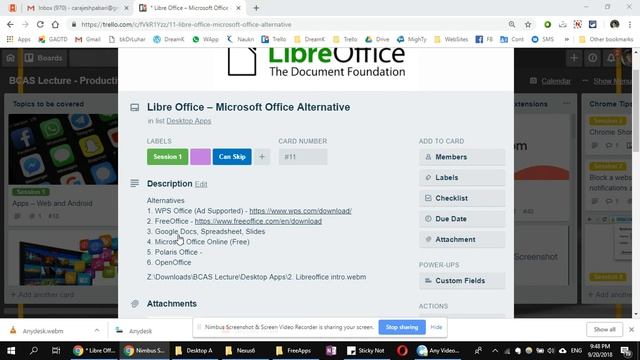
Task: Close the downloads bar
Action: pos(631,329)
